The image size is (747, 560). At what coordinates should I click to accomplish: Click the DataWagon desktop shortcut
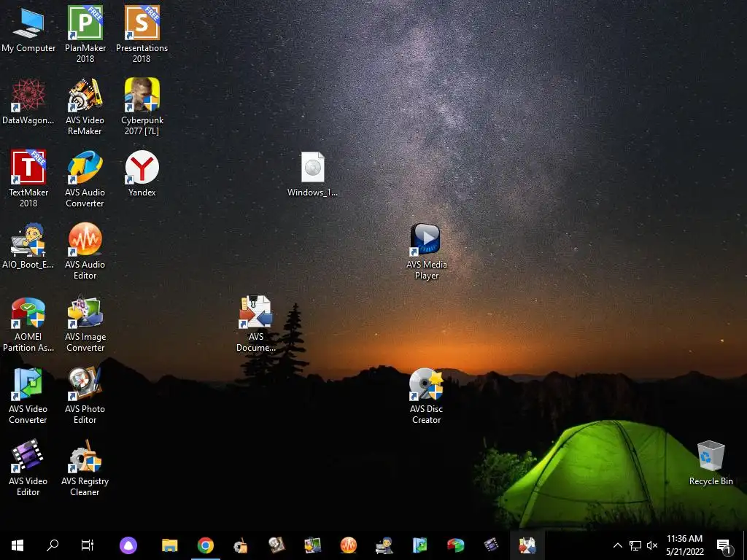pos(28,101)
